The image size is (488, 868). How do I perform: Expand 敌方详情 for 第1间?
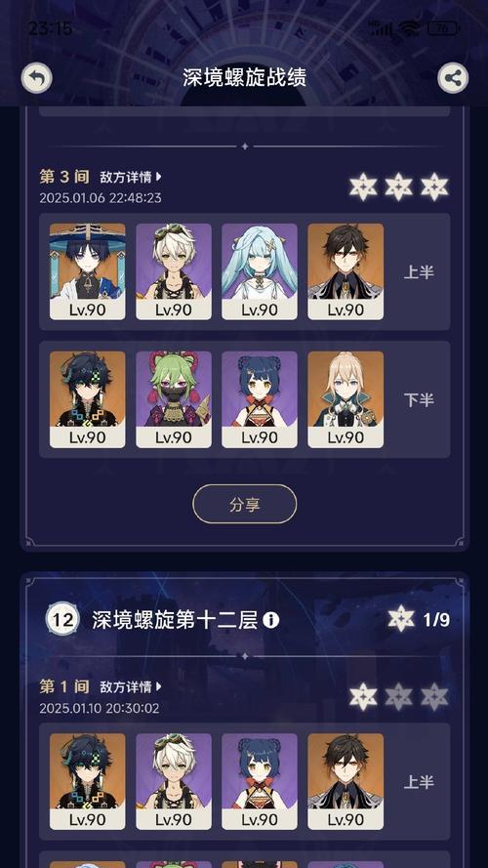[131, 687]
